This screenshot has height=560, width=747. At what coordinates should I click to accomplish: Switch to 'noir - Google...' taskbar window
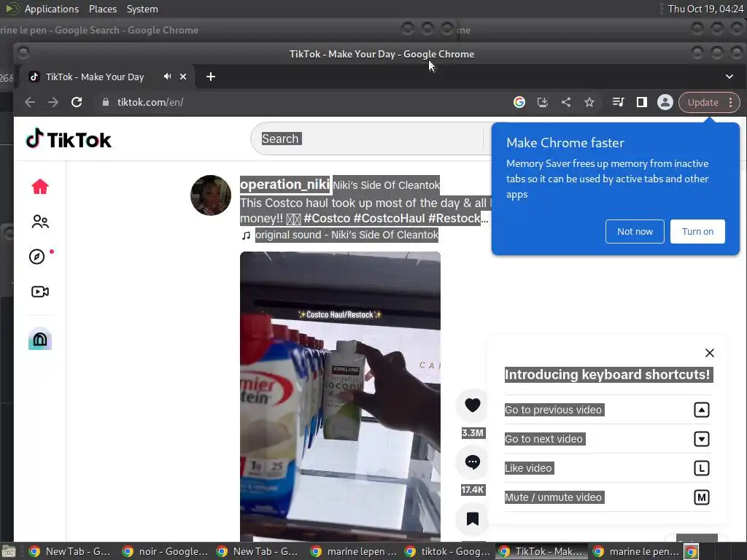coord(166,551)
